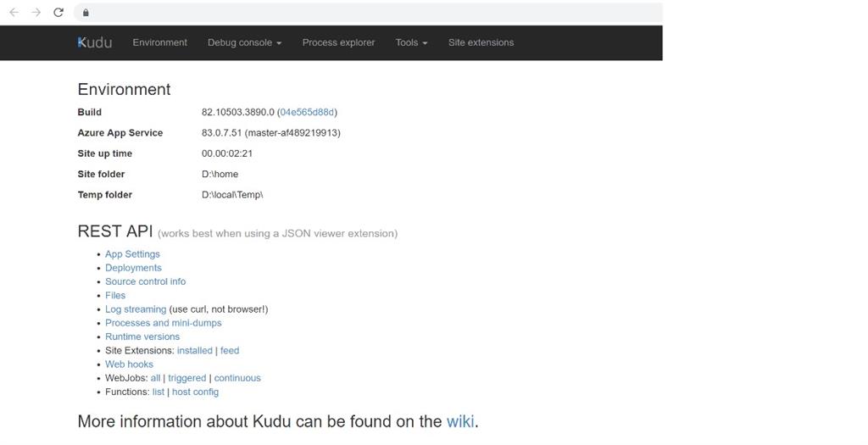
Task: Open Source control info link
Action: 145,281
